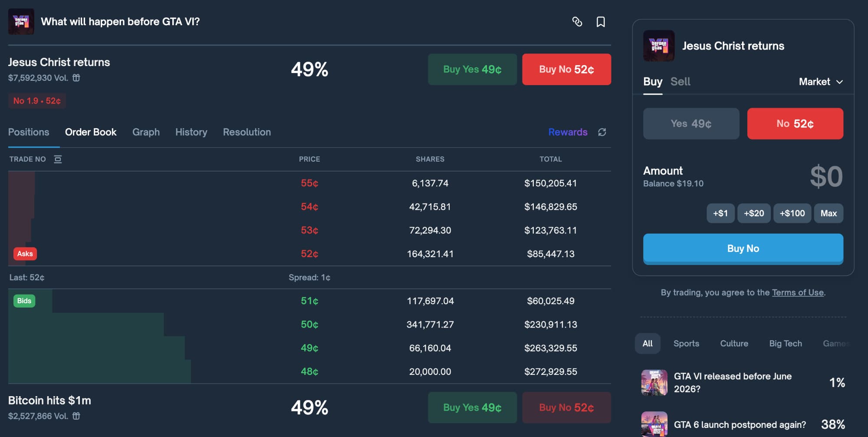Click the order book layout icon beside TRADE NO
Viewport: 868px width, 437px height.
pyautogui.click(x=58, y=159)
